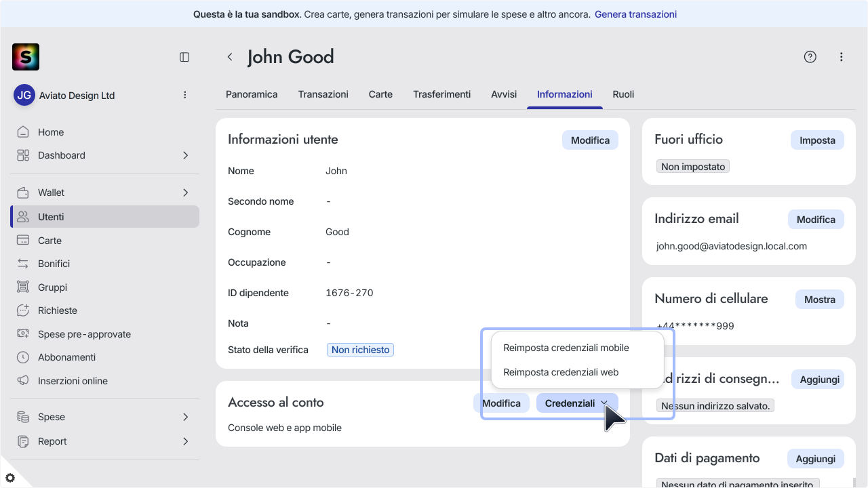Click Mostra for Numero di cellulare

820,300
